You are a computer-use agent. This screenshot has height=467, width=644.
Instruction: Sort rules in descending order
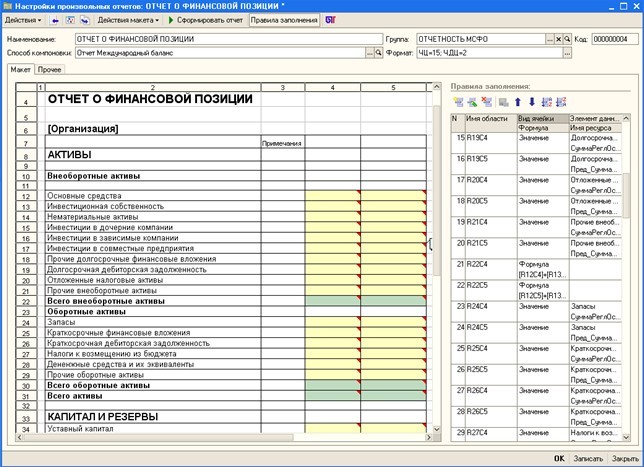pos(560,102)
